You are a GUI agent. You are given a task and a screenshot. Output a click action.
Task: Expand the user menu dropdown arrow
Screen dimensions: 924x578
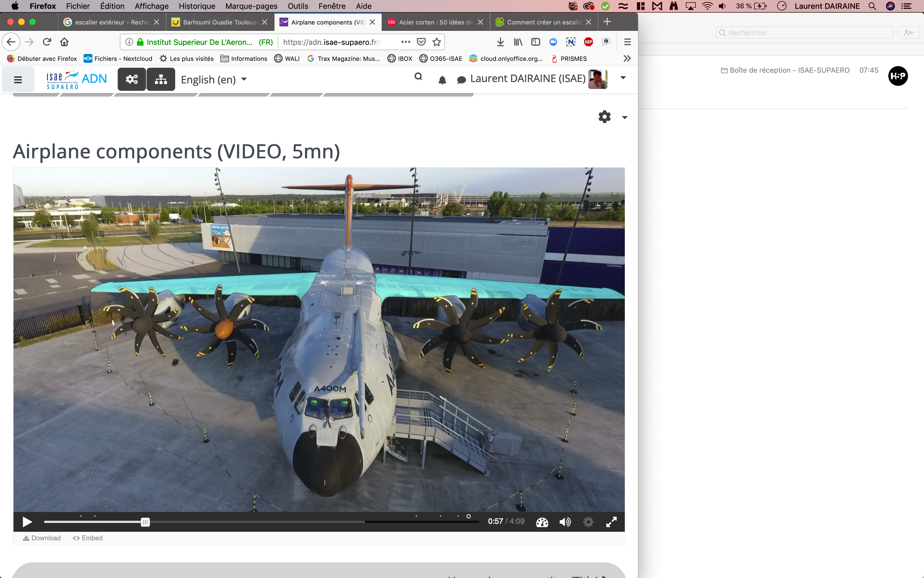point(623,78)
